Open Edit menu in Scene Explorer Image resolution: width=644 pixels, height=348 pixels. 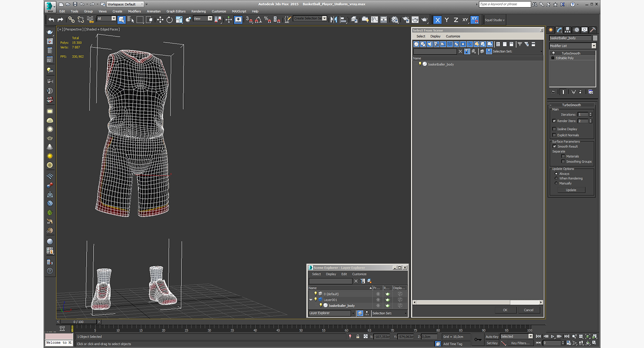[x=344, y=274]
